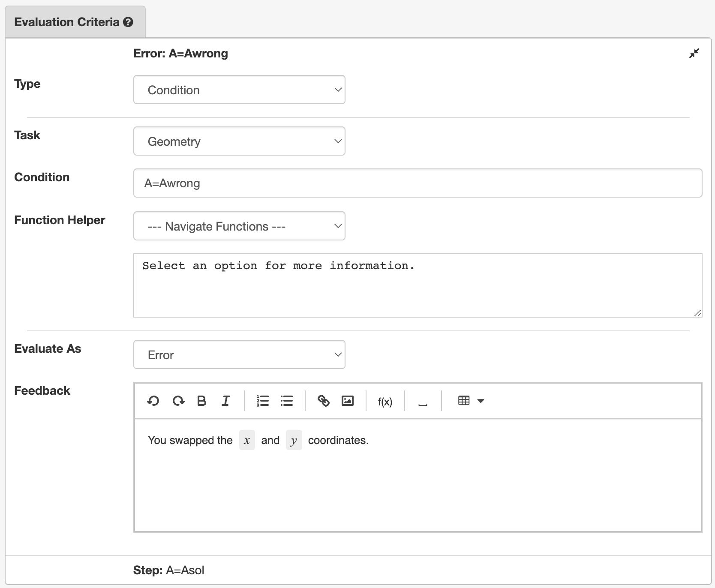Toggle italic formatting in the feedback editor
This screenshot has height=588, width=715.
tap(225, 401)
